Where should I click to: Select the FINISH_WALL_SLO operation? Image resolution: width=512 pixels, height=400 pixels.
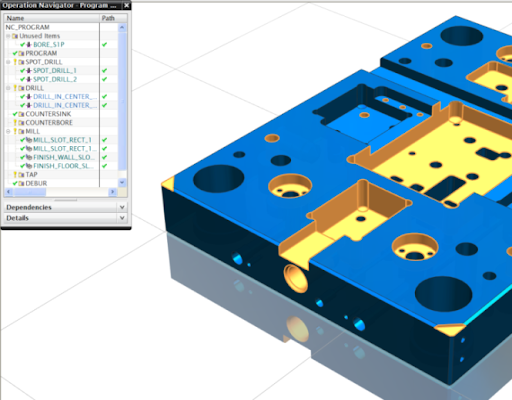pos(64,157)
